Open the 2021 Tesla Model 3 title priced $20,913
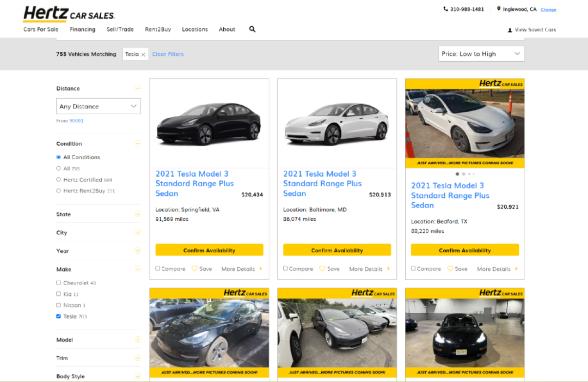Screen dimensions: 588x382 pos(322,184)
